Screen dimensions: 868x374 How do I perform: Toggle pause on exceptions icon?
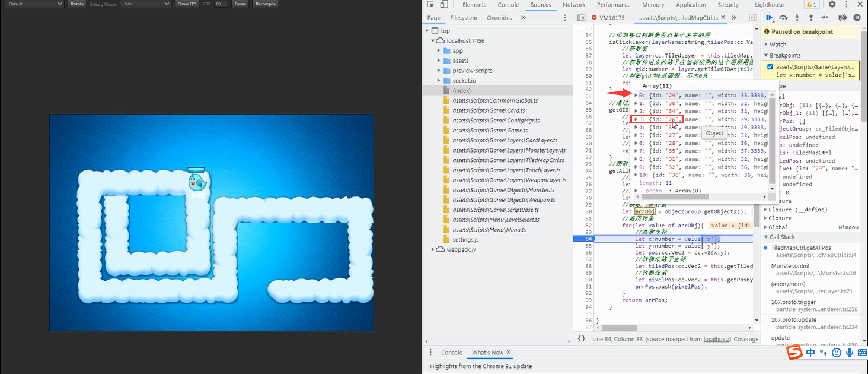pos(857,18)
